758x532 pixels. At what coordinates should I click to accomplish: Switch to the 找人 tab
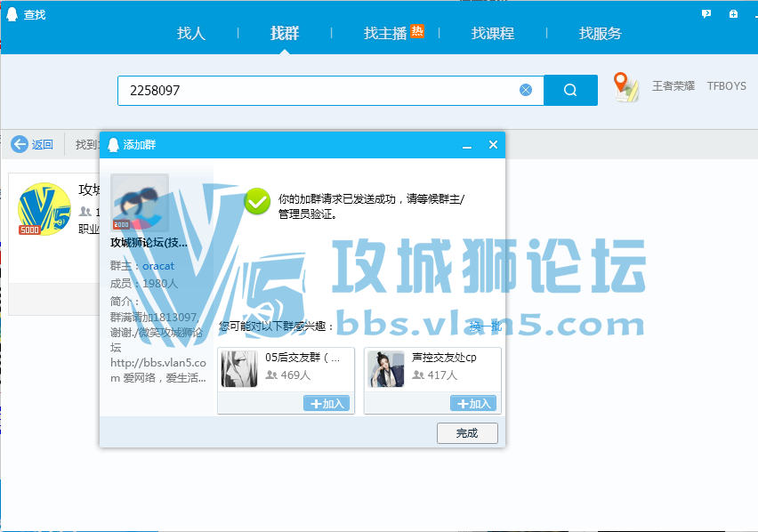(191, 33)
